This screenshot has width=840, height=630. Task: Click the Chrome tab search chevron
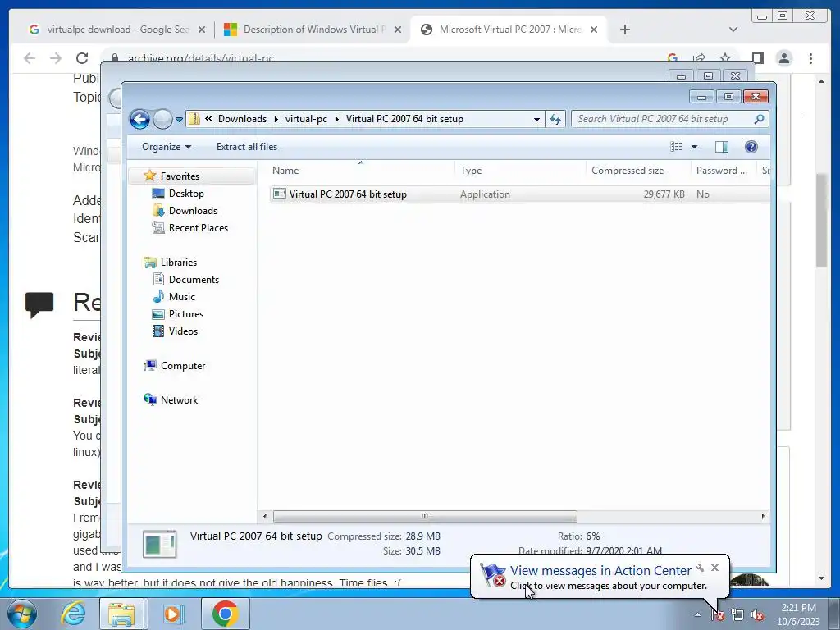pyautogui.click(x=733, y=30)
